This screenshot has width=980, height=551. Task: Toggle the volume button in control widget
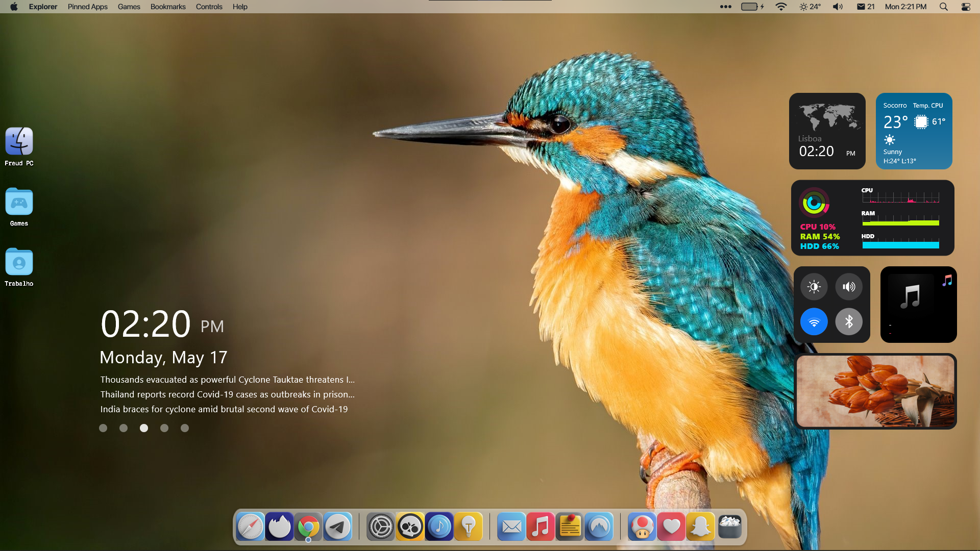(x=849, y=287)
